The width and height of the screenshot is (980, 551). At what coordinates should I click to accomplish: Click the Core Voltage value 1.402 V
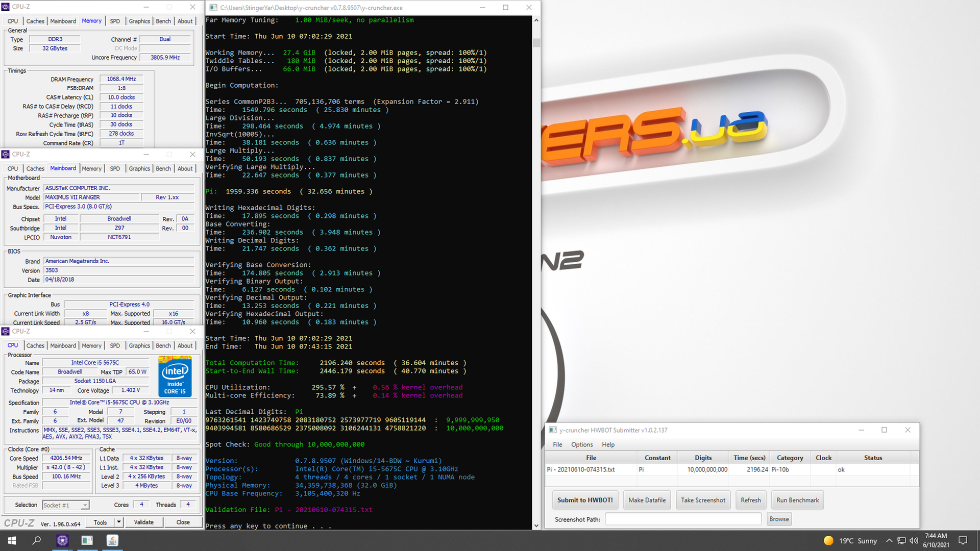(x=130, y=390)
